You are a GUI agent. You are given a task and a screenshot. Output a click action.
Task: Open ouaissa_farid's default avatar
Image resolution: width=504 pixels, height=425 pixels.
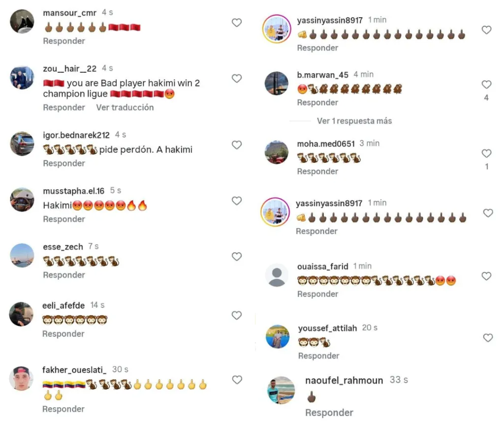(277, 275)
